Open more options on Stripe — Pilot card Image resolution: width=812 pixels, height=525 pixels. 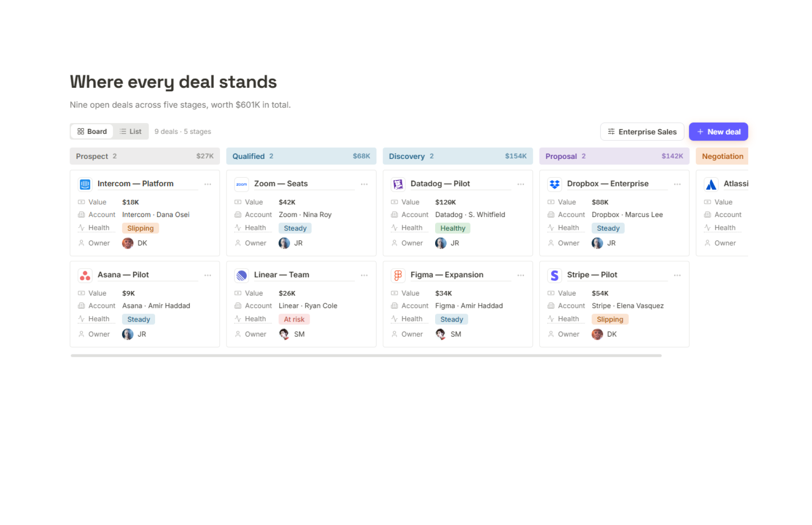pos(677,275)
